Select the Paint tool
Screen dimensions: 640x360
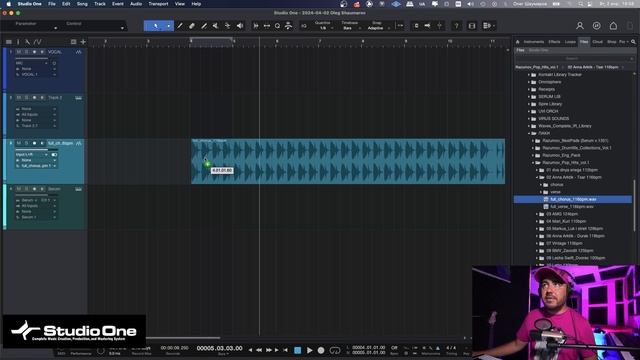[204, 26]
